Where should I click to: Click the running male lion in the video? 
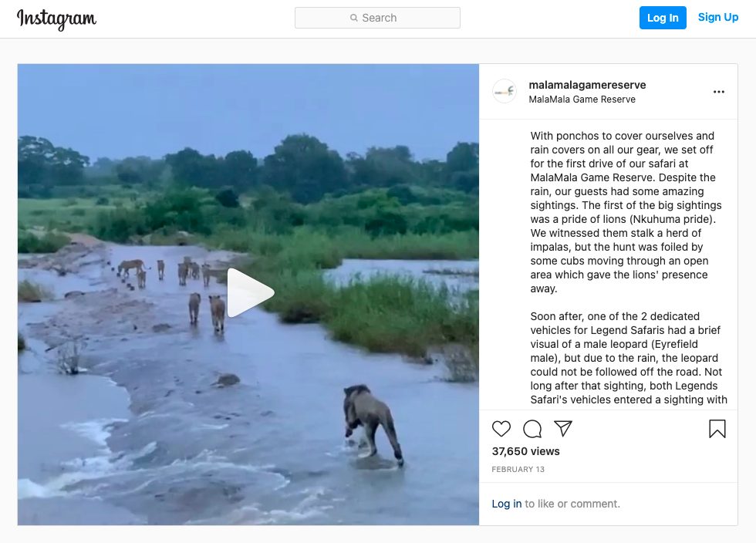point(372,424)
